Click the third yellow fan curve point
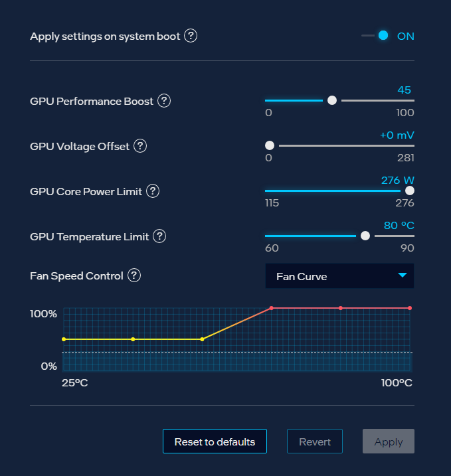Screen dimensions: 451x476 click(202, 339)
